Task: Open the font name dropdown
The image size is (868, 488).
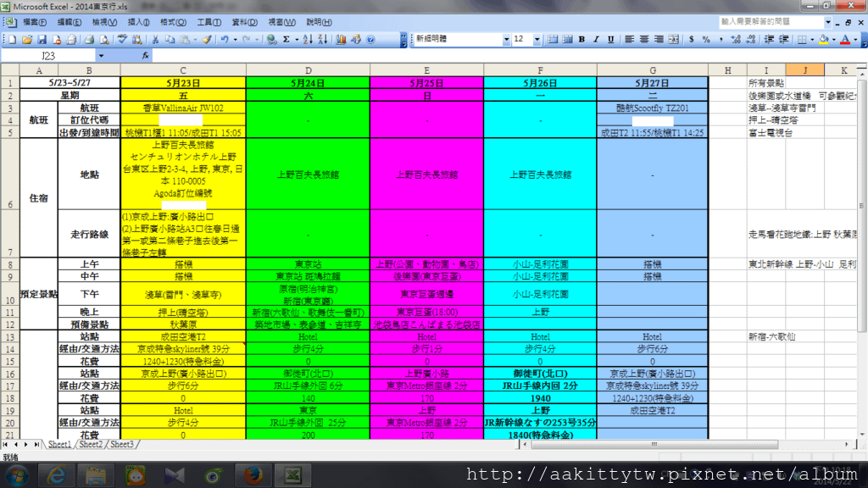Action: tap(506, 39)
